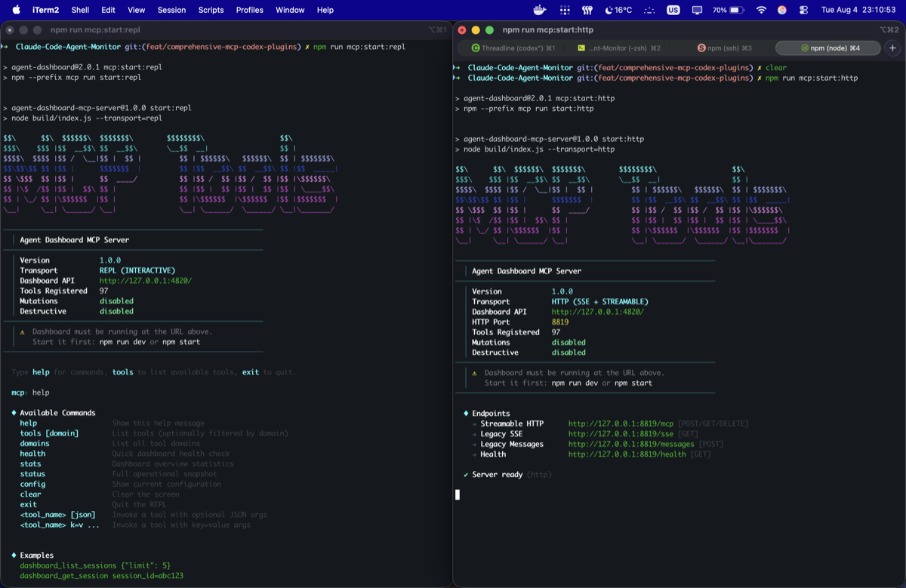Viewport: 906px width, 588px height.
Task: Add a new tab with plus button
Action: click(x=892, y=48)
